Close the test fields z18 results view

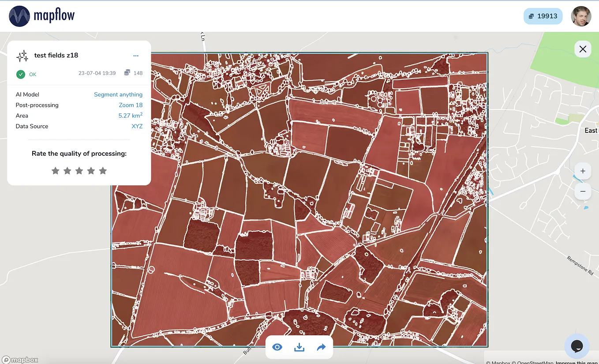[583, 49]
